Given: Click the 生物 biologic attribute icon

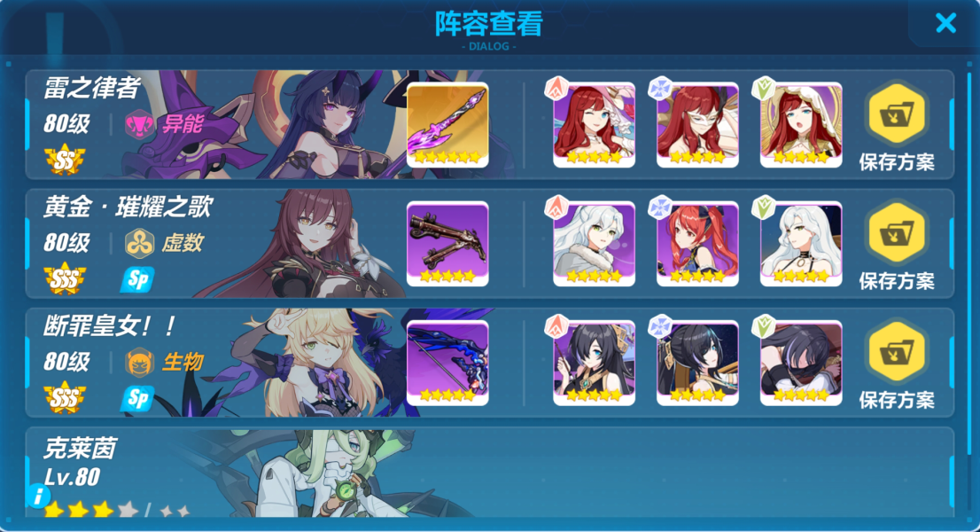Looking at the screenshot, I should coord(139,362).
